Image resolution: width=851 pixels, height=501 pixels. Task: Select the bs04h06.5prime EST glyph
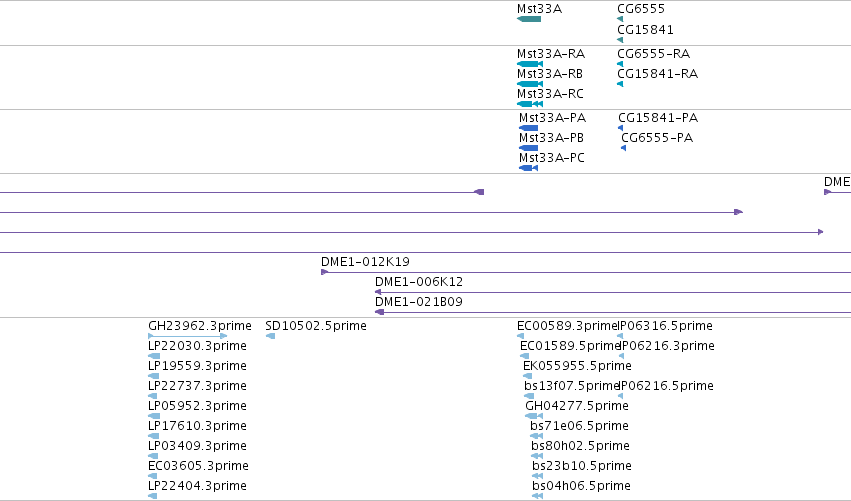click(x=538, y=496)
